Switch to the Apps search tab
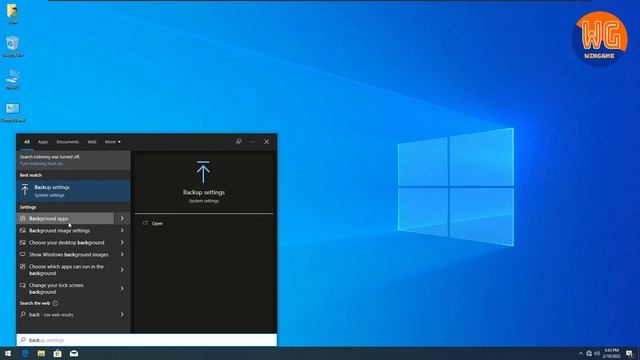 click(43, 142)
